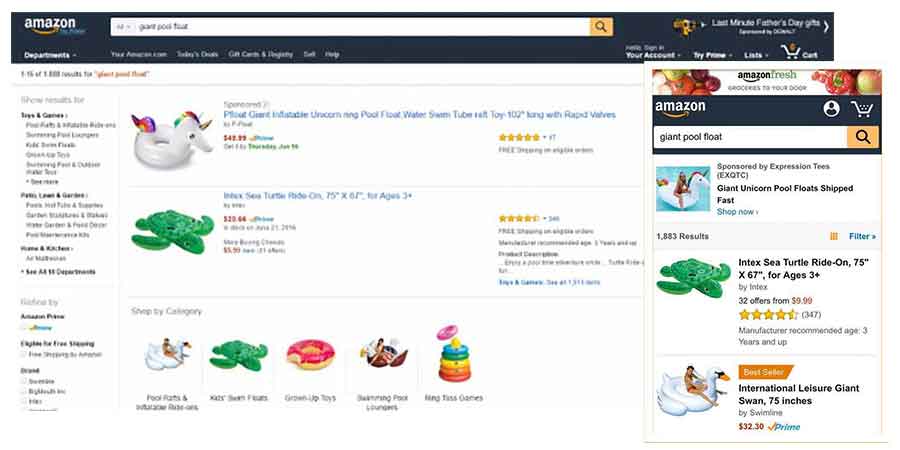This screenshot has width=900, height=450.
Task: Switch to grid view in mobile results
Action: pos(834,237)
